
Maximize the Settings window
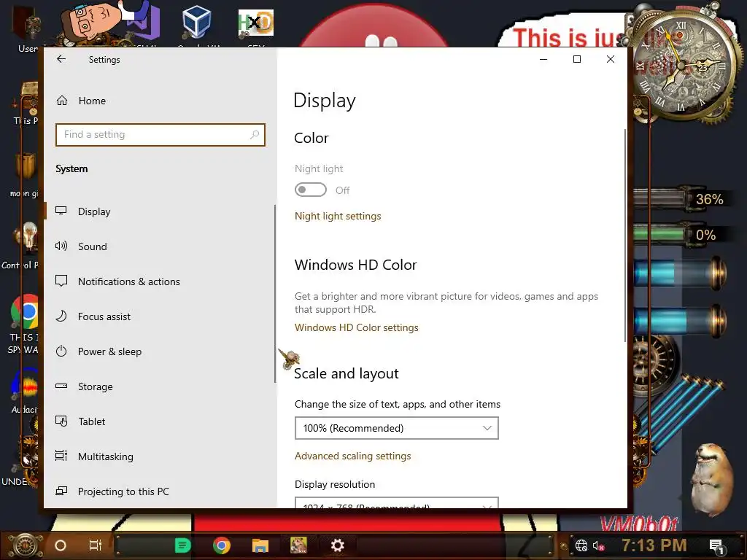click(577, 59)
